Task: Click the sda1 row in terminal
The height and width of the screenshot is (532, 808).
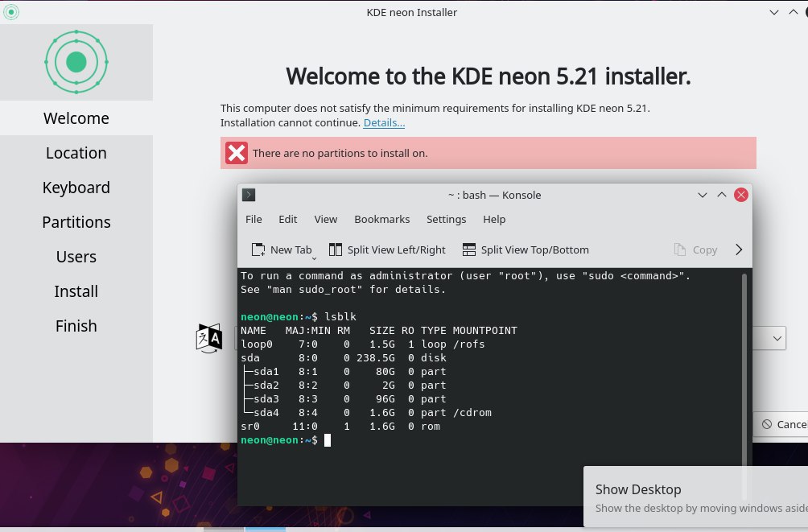Action: pyautogui.click(x=343, y=371)
